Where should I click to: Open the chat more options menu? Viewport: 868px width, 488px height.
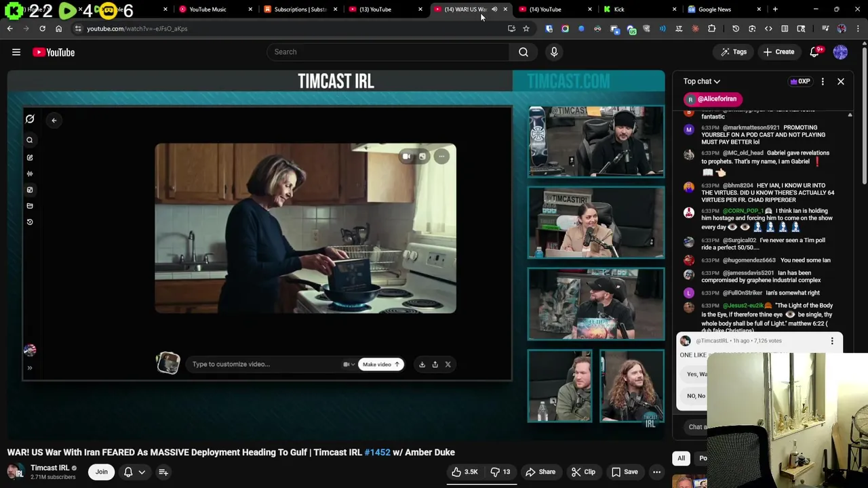coord(823,81)
